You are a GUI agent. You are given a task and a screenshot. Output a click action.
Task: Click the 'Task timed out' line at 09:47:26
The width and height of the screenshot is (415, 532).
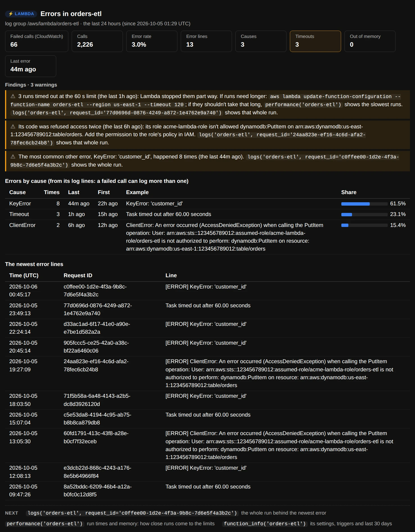(x=208, y=487)
